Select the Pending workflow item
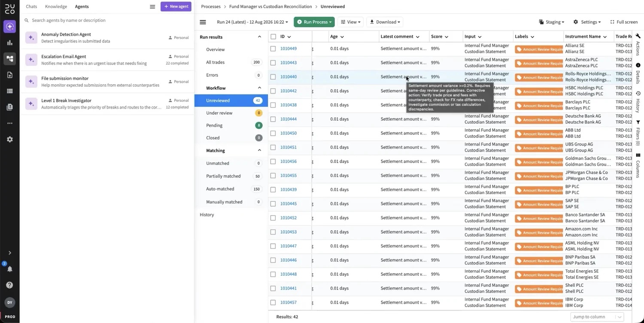The width and height of the screenshot is (644, 323). coord(231,125)
